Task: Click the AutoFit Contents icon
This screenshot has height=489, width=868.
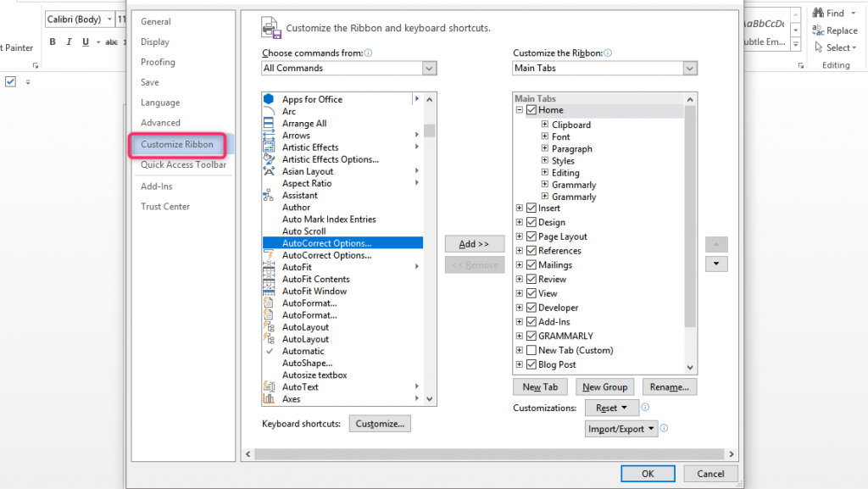Action: [269, 280]
